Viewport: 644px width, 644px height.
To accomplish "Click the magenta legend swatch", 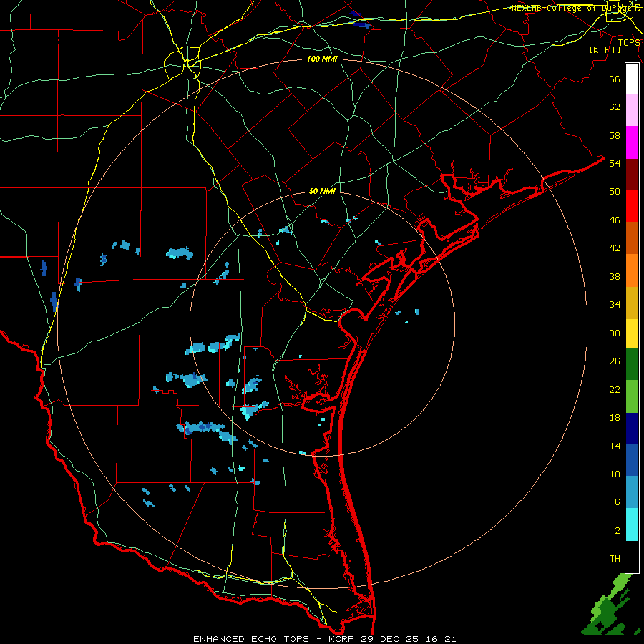I will point(632,142).
